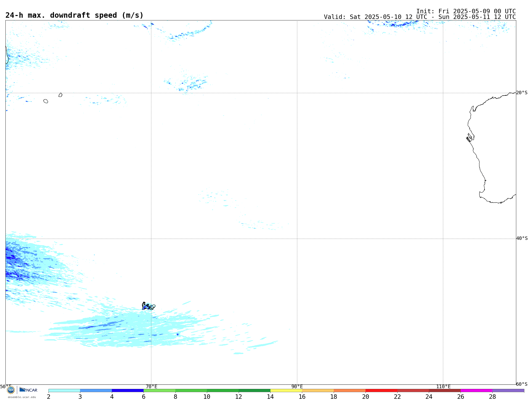Click the colorbar tick label '10'

point(207,397)
